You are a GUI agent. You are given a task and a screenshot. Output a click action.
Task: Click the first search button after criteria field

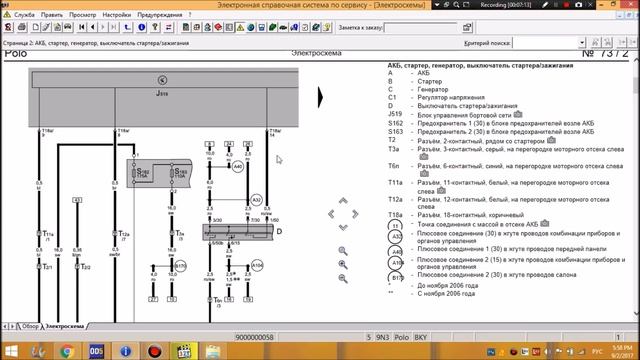tap(596, 42)
